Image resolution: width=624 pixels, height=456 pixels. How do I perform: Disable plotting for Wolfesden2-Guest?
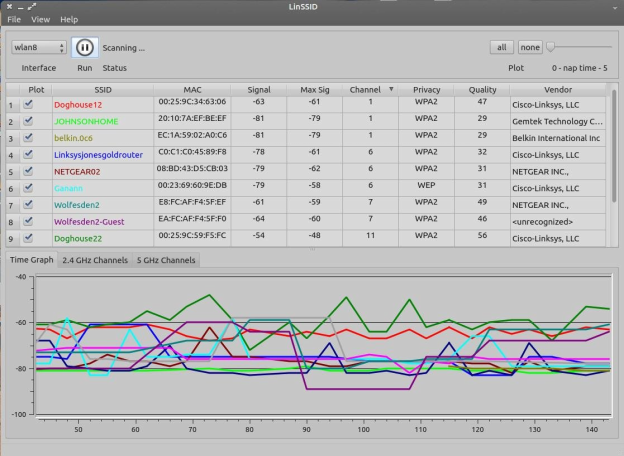(29, 221)
